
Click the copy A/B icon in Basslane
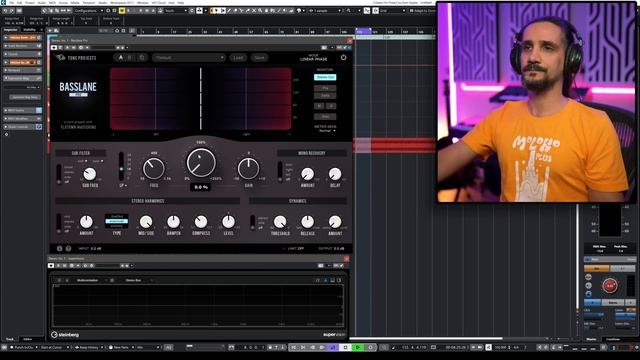click(x=142, y=58)
